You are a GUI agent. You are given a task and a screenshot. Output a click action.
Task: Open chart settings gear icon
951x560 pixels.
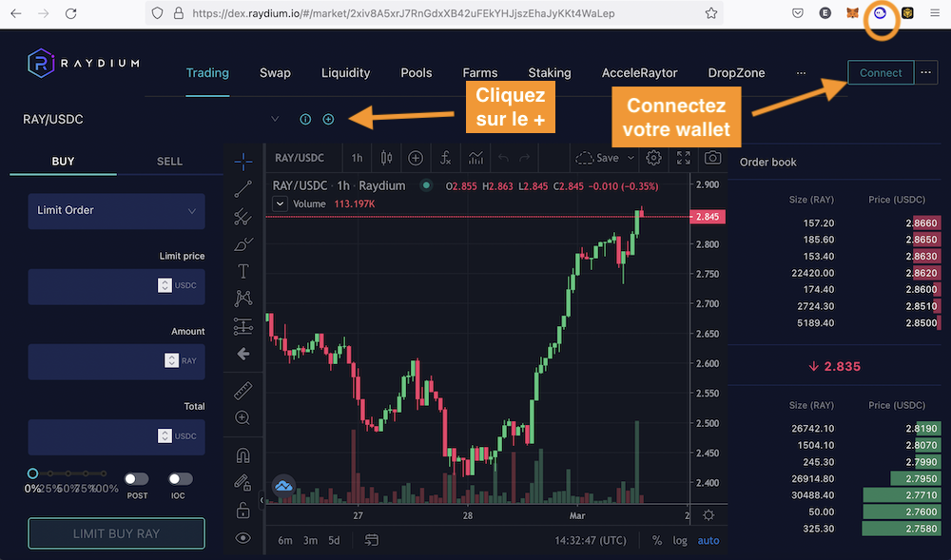tap(653, 158)
